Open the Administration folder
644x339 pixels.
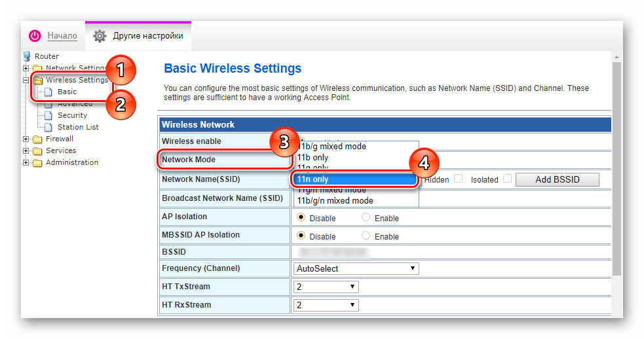[72, 162]
